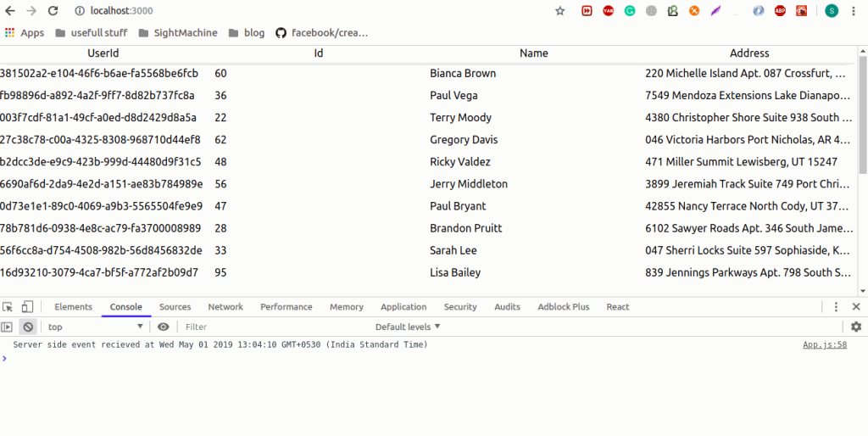Reload the localhost page
This screenshot has width=868, height=436.
point(53,10)
